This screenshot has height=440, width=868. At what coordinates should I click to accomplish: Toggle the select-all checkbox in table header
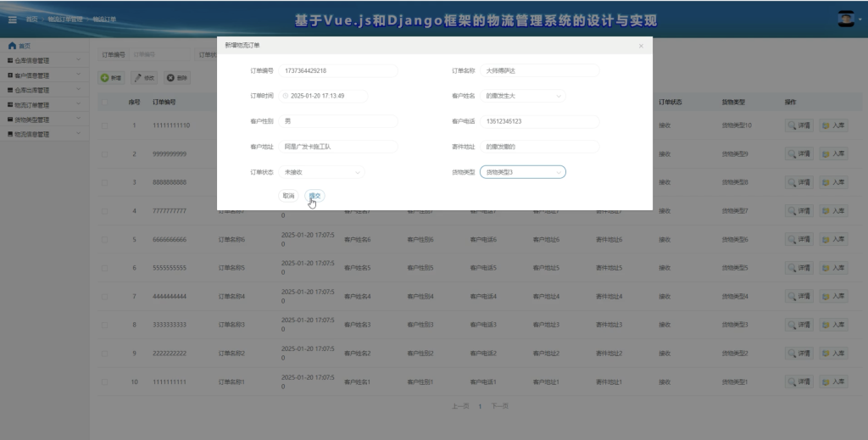[104, 103]
